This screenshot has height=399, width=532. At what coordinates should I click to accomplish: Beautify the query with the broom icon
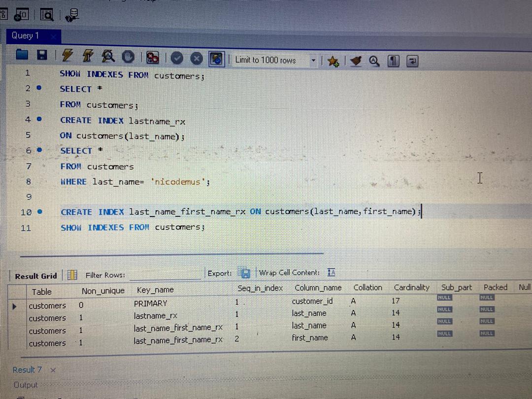pos(356,62)
